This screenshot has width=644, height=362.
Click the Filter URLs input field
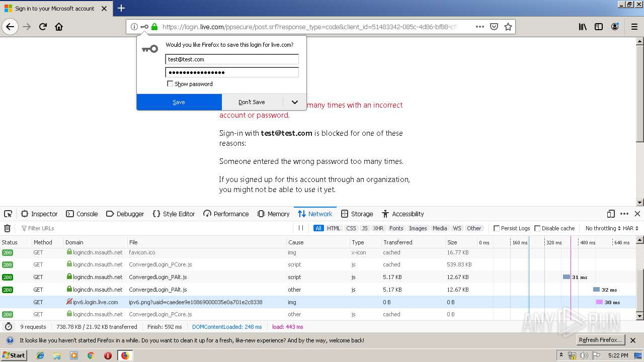156,228
